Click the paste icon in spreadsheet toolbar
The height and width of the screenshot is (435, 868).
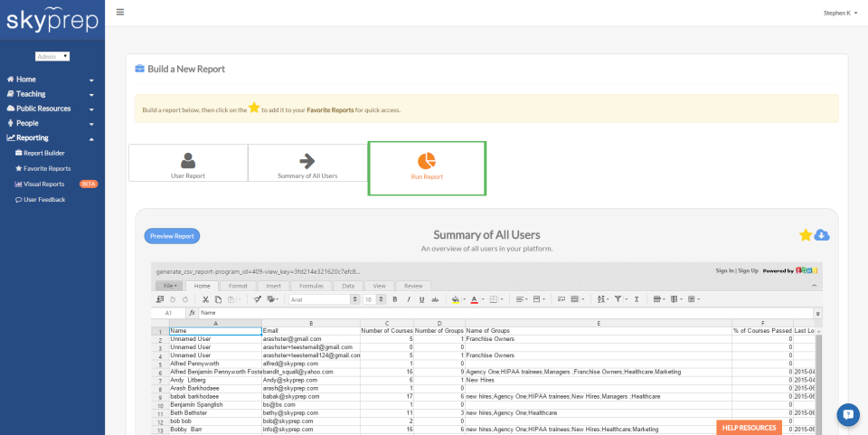[x=231, y=299]
